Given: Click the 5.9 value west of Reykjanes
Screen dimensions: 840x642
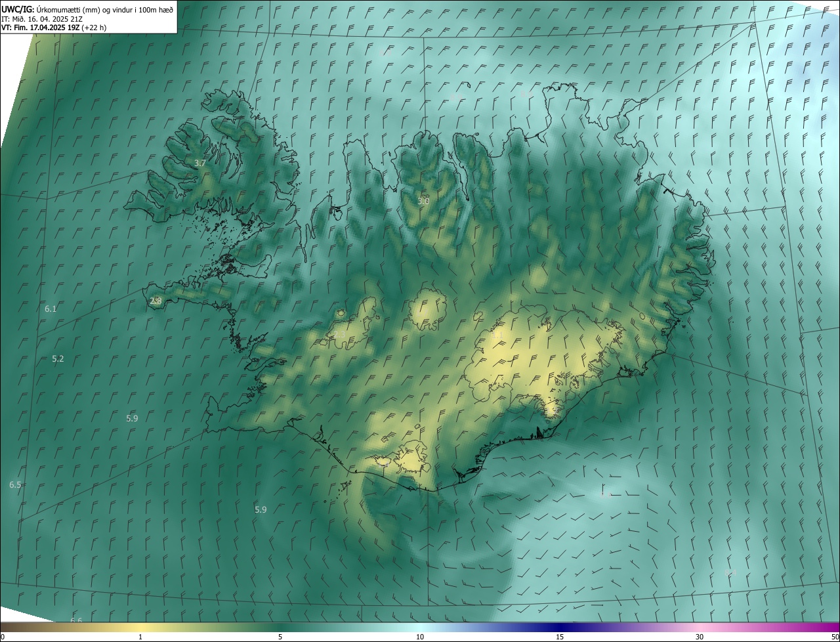Looking at the screenshot, I should click(132, 418).
